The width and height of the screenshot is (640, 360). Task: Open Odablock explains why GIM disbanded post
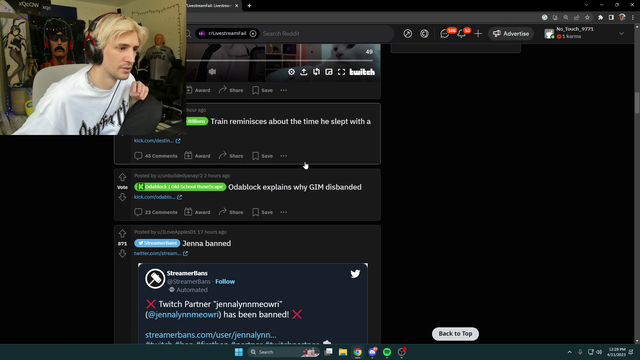coord(295,187)
